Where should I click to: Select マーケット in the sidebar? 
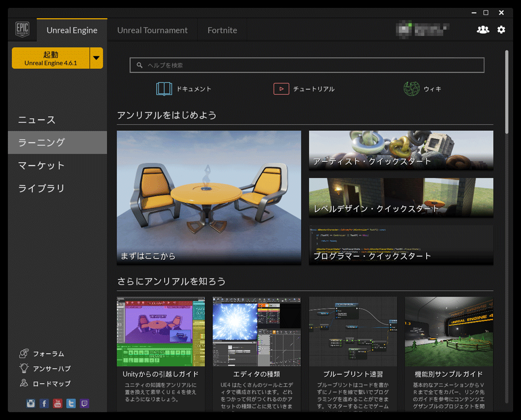[57, 166]
